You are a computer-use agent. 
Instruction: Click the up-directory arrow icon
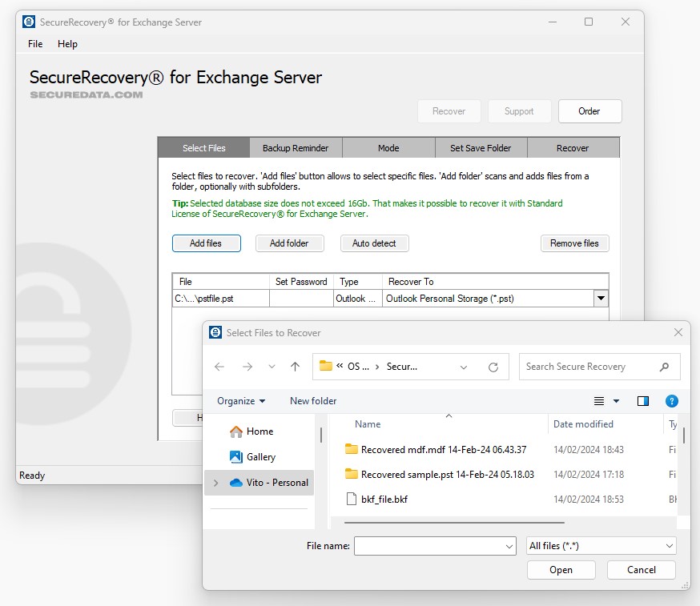coord(295,367)
